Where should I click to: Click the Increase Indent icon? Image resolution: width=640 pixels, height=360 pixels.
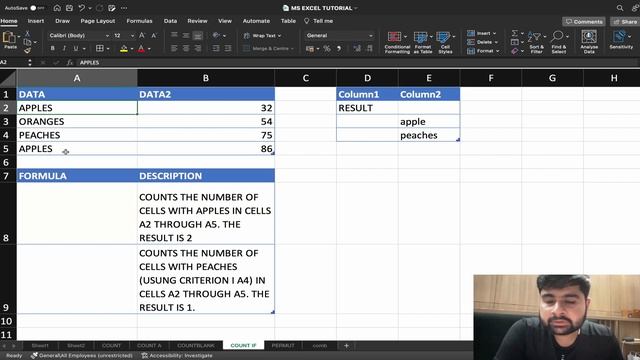pos(228,49)
